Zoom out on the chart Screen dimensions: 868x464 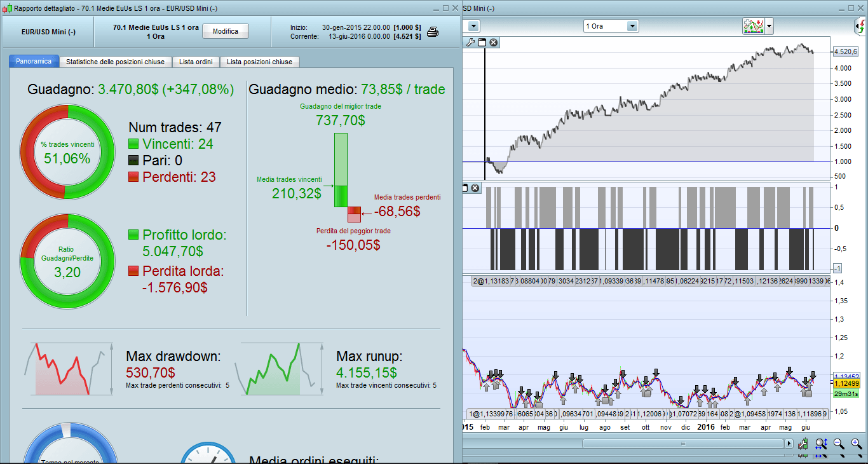pyautogui.click(x=839, y=444)
